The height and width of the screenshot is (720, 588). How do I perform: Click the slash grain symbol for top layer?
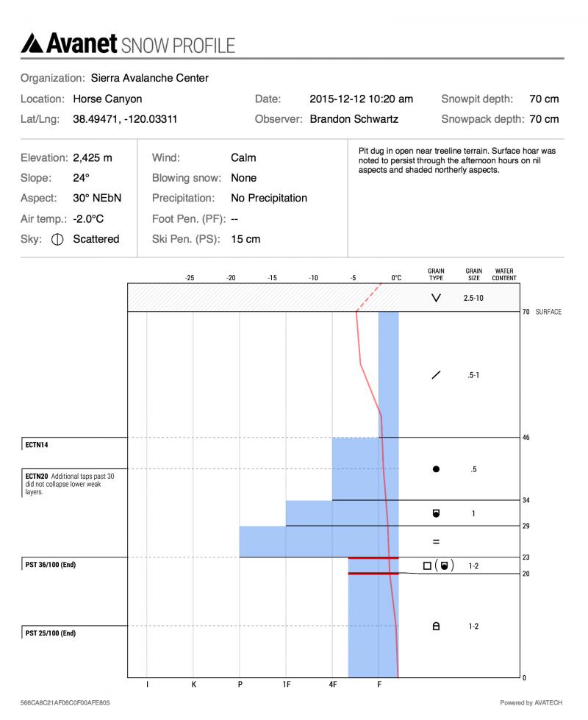pyautogui.click(x=436, y=375)
